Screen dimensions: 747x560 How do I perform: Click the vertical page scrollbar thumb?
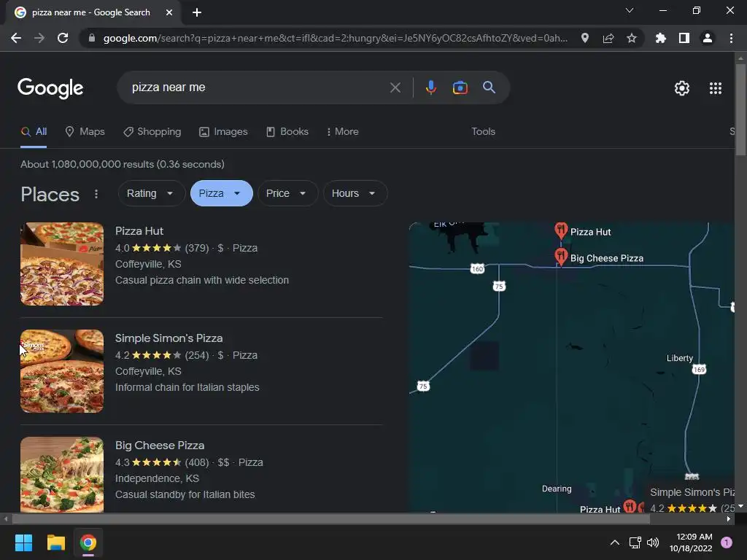pos(740,109)
